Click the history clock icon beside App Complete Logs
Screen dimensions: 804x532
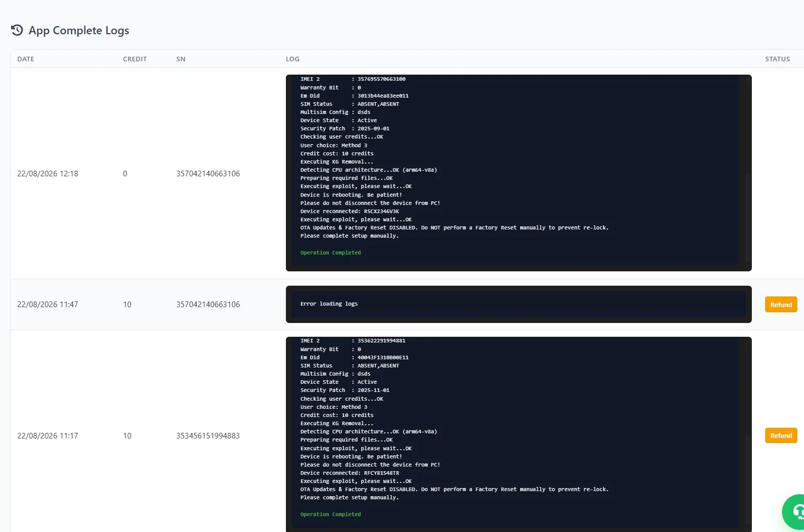tap(17, 30)
